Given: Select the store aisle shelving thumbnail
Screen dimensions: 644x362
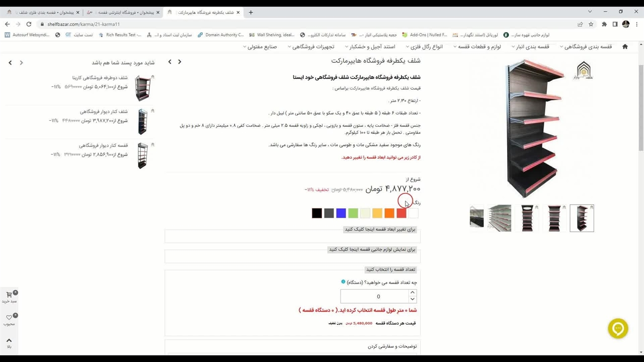Looking at the screenshot, I should pos(500,218).
